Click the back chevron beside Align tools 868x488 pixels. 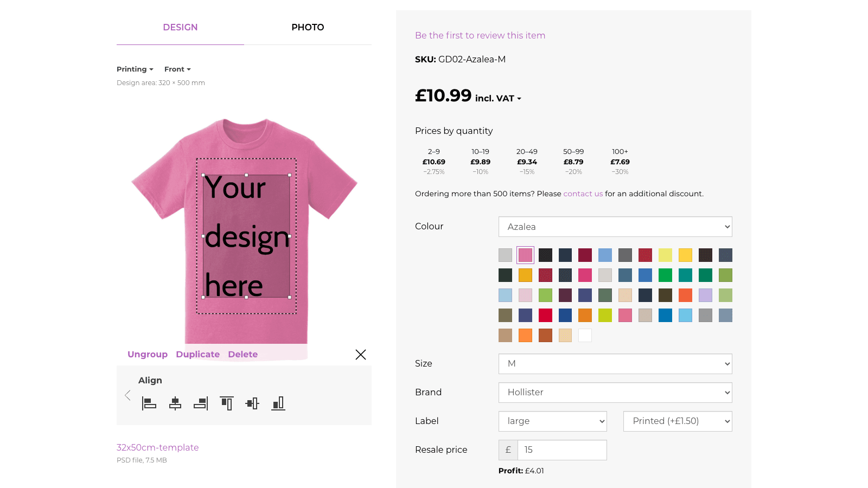point(128,395)
